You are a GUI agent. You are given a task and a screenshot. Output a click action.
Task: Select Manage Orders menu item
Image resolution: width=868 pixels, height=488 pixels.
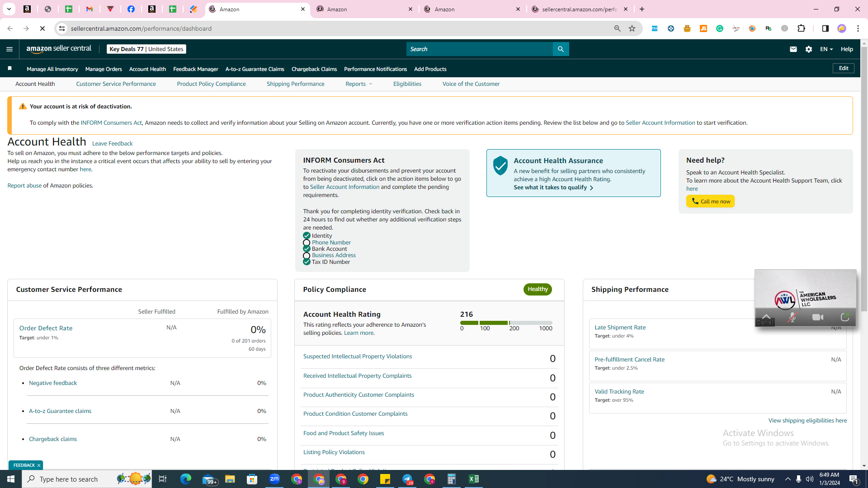coord(104,69)
